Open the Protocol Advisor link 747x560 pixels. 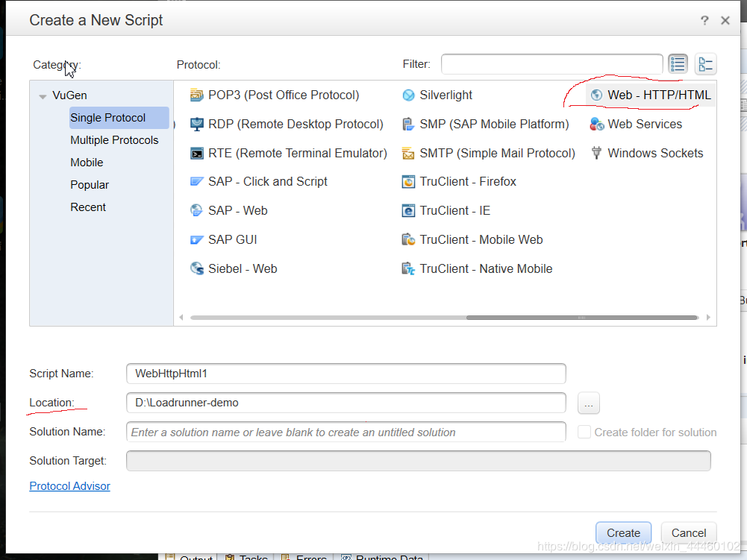[x=69, y=486]
